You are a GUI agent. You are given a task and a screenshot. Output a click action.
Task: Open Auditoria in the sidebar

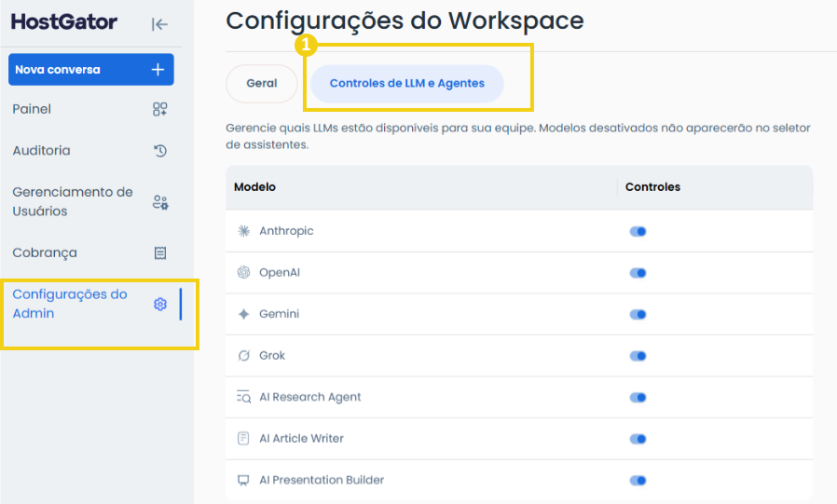pos(90,151)
